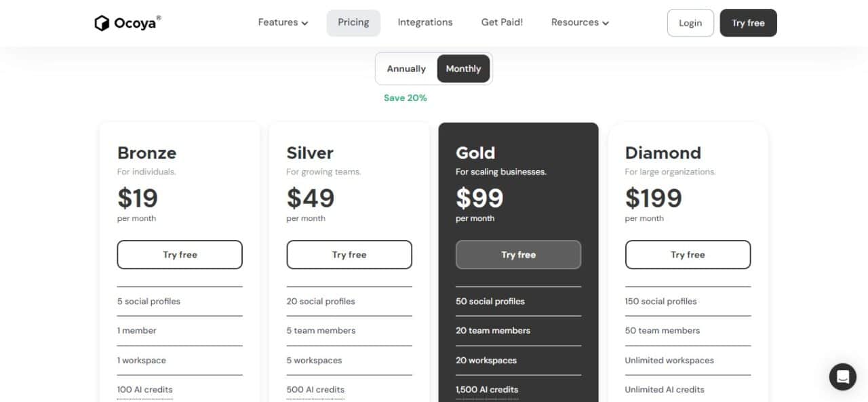
Task: Click the Silver 500 AI credits text
Action: click(315, 390)
